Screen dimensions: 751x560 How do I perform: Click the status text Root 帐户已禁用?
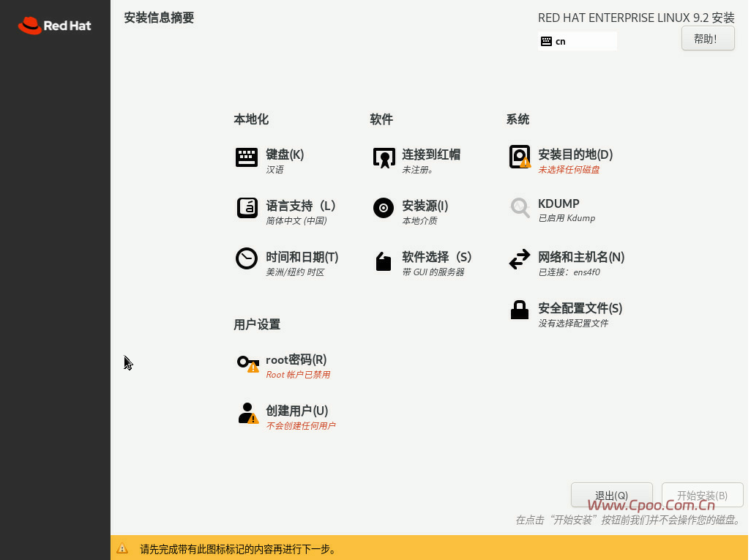(x=298, y=375)
